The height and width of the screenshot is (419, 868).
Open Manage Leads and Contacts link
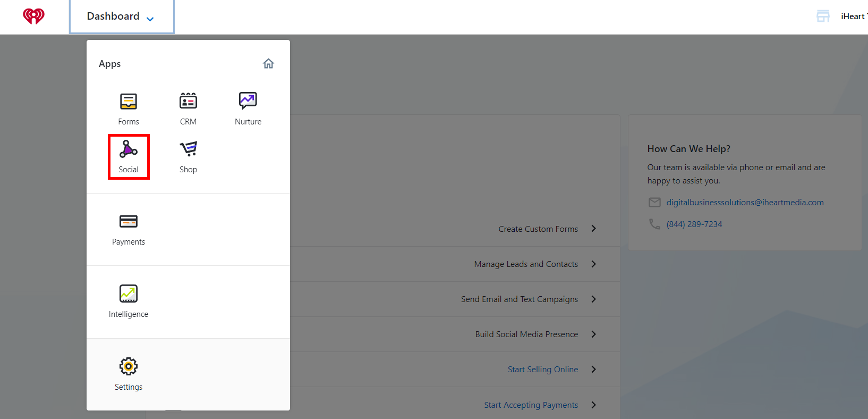click(526, 264)
